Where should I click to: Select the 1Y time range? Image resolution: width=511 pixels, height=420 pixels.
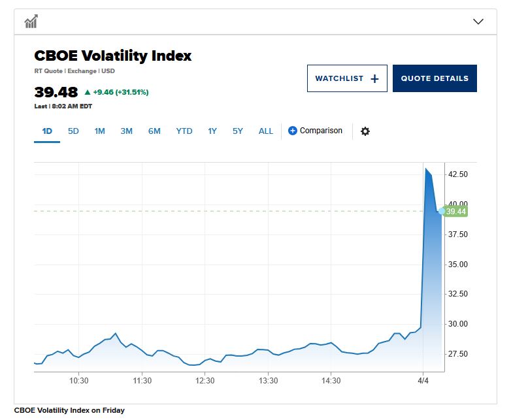tap(212, 131)
